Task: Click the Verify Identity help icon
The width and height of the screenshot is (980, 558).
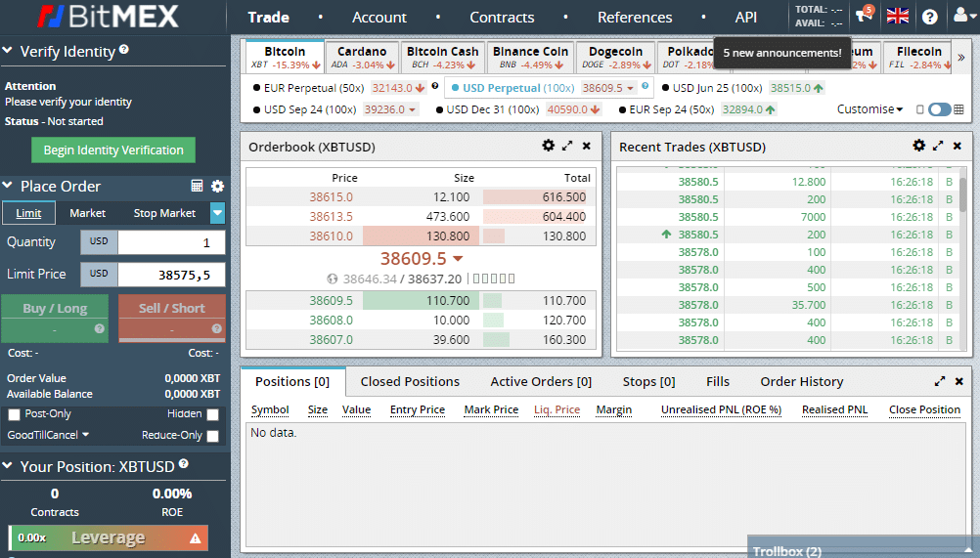Action: click(124, 49)
